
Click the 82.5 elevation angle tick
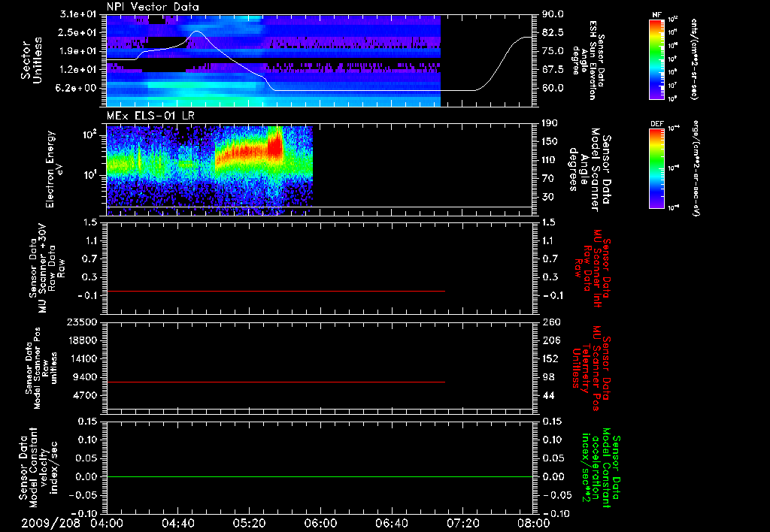[553, 32]
